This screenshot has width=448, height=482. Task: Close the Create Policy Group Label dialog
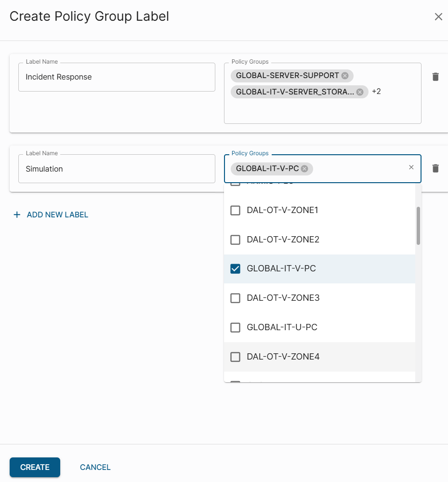coord(438,17)
